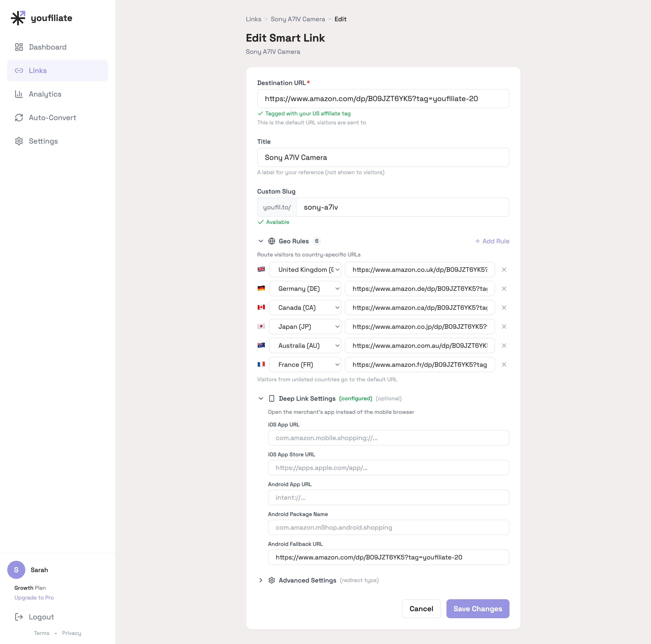The width and height of the screenshot is (651, 644).
Task: Open the United Kingdom country dropdown
Action: tap(305, 270)
